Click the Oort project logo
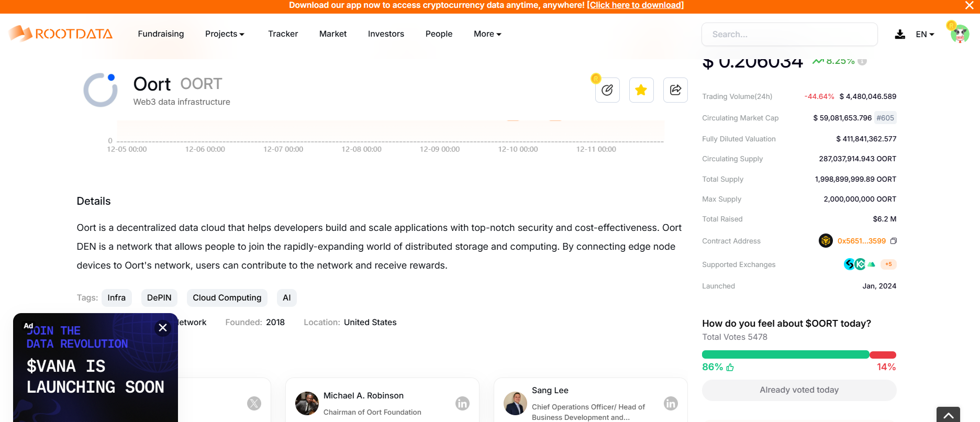 101,90
